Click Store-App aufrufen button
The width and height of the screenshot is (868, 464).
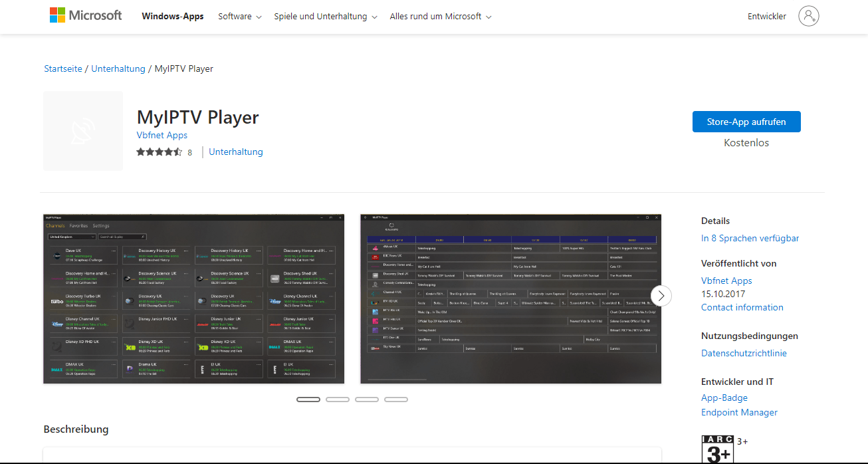pyautogui.click(x=746, y=122)
